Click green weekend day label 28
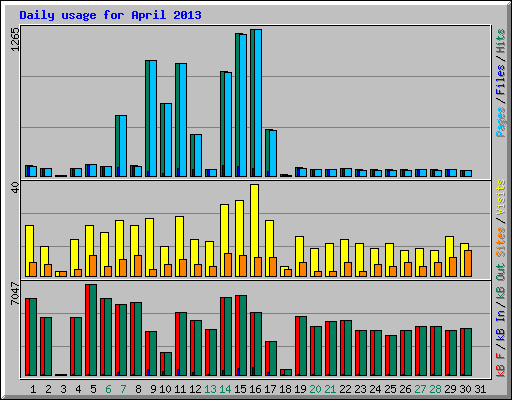 point(435,389)
